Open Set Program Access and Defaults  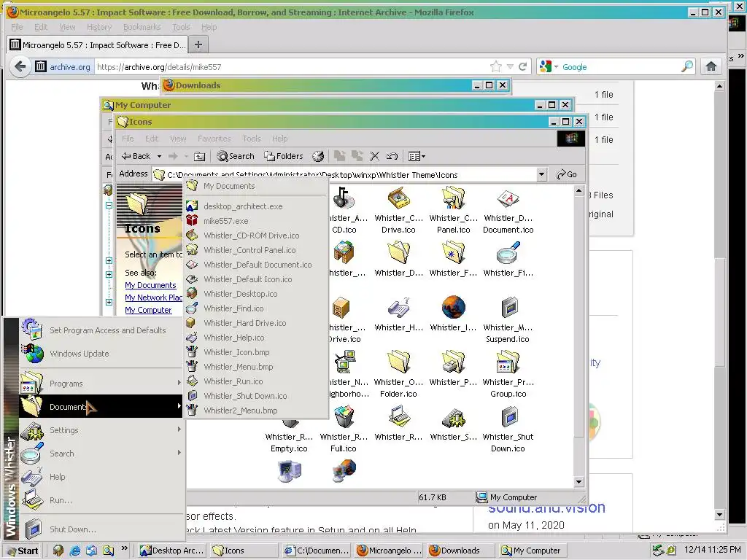(101, 330)
